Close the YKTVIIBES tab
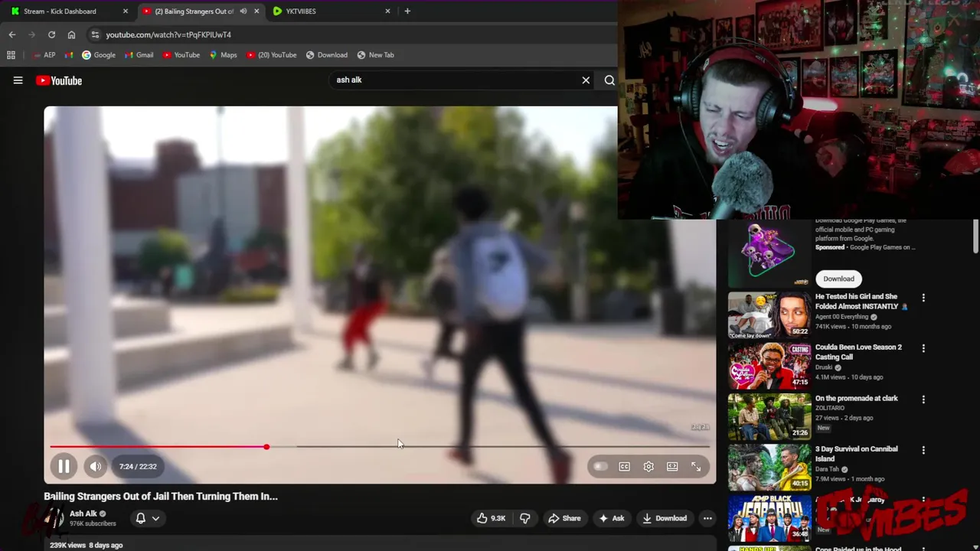980x551 pixels. point(387,11)
